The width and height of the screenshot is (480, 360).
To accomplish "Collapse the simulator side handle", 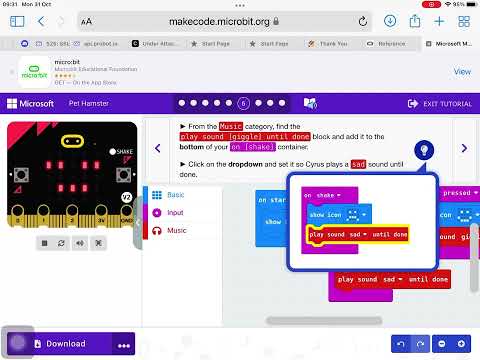I will tap(138, 222).
